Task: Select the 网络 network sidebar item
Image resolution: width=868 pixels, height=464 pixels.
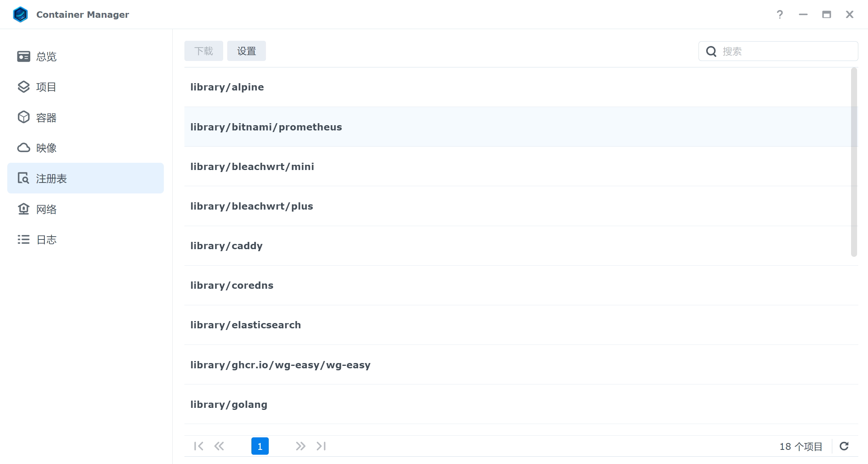Action: coord(46,209)
